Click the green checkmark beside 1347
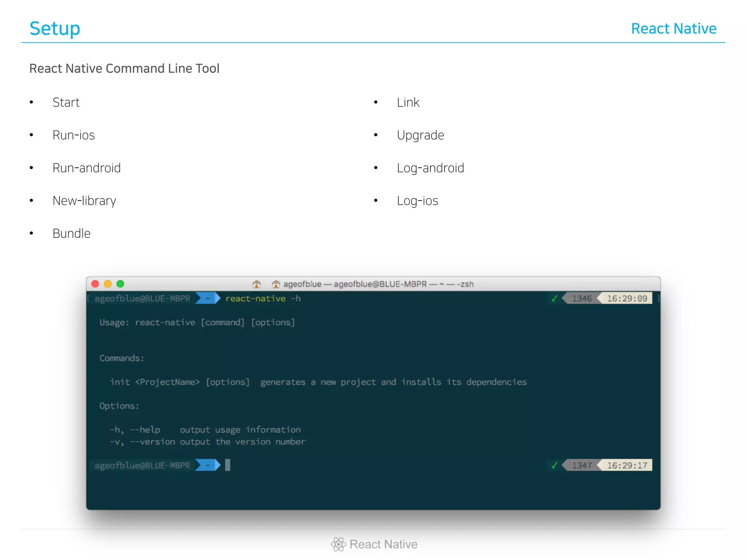 point(554,466)
